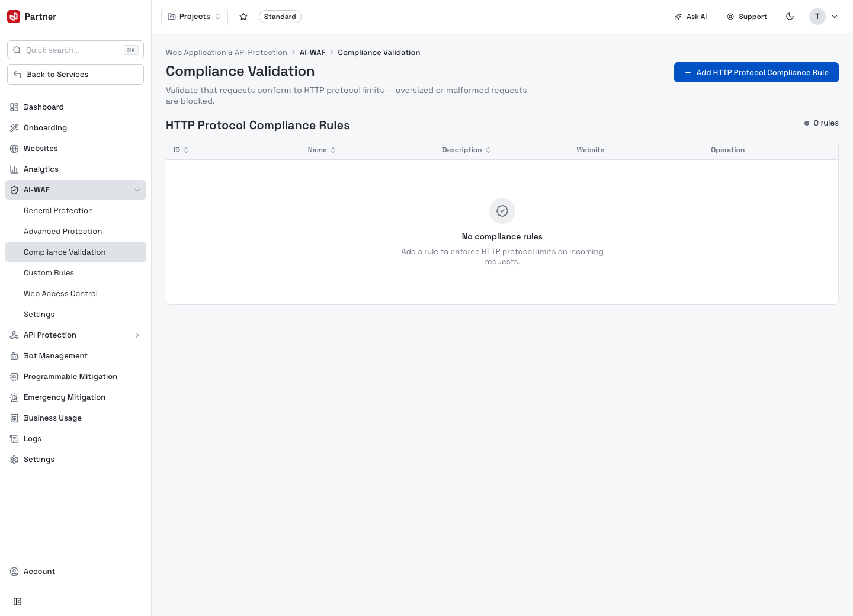
Task: Open Analytics in the sidebar
Action: point(75,169)
